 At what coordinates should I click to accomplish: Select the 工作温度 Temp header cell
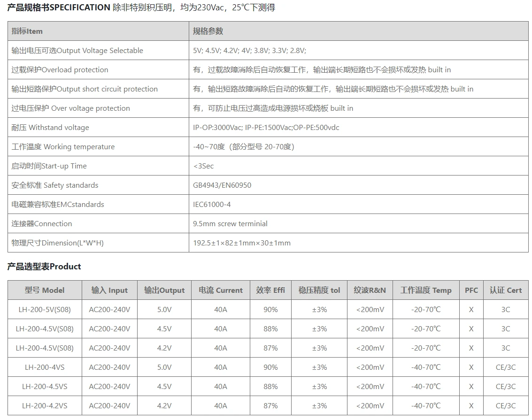click(425, 290)
